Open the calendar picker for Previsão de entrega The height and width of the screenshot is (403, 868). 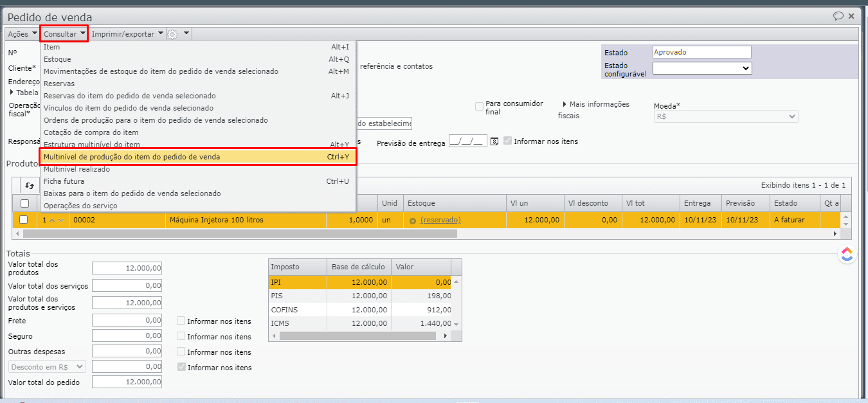click(494, 141)
